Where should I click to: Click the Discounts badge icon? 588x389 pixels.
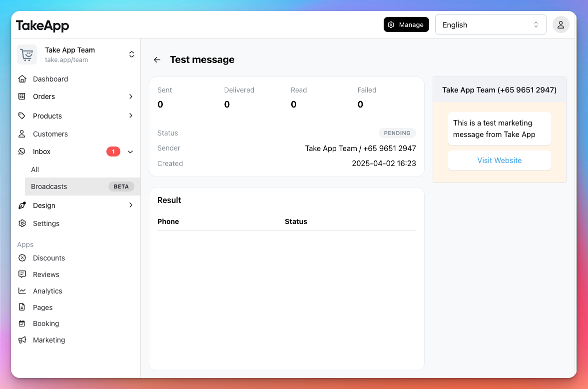pos(22,258)
